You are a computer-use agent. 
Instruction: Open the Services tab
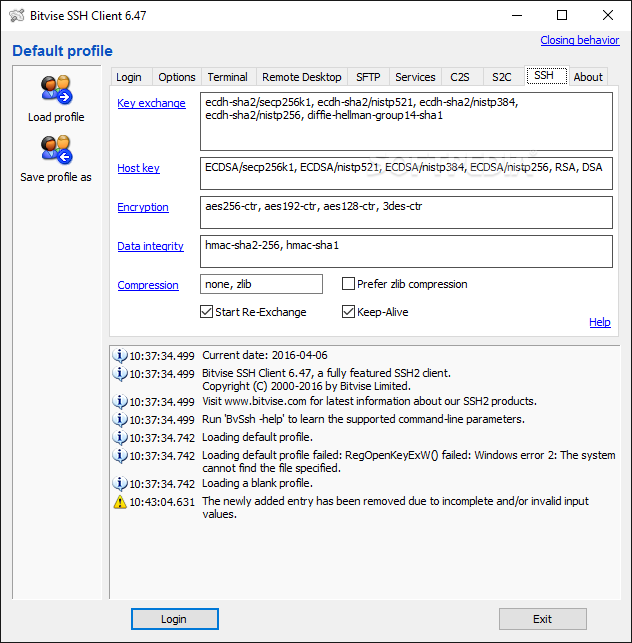(415, 77)
